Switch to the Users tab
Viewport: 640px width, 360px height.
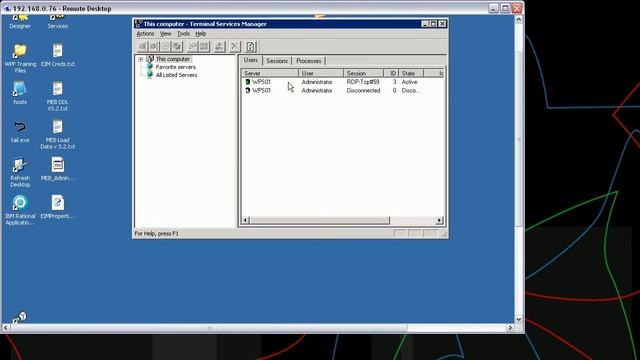251,60
